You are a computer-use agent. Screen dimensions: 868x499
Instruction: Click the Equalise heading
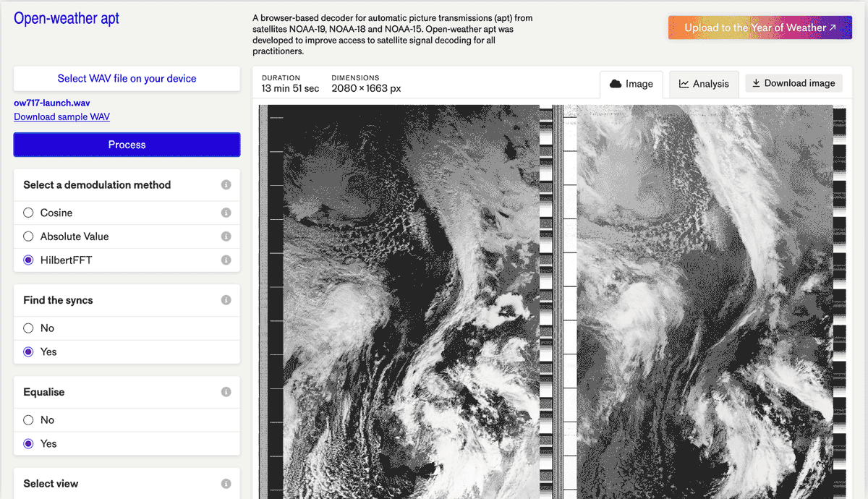click(x=43, y=392)
